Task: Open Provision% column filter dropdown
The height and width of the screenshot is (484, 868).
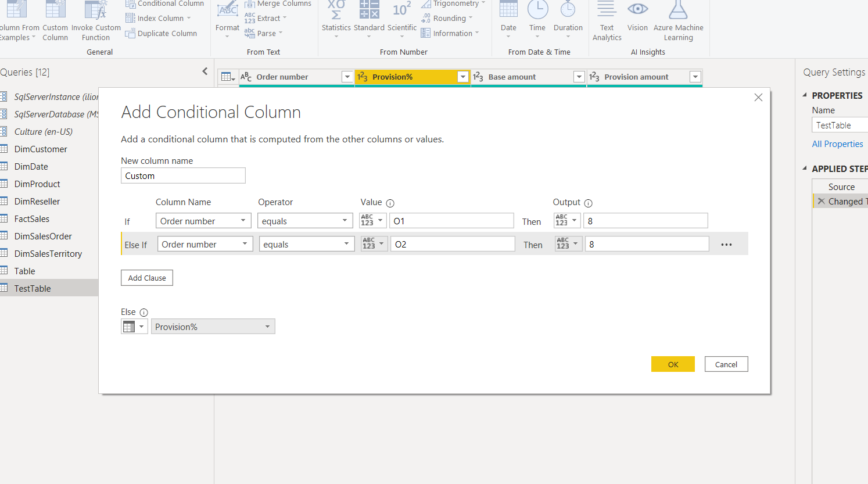Action: pos(463,77)
